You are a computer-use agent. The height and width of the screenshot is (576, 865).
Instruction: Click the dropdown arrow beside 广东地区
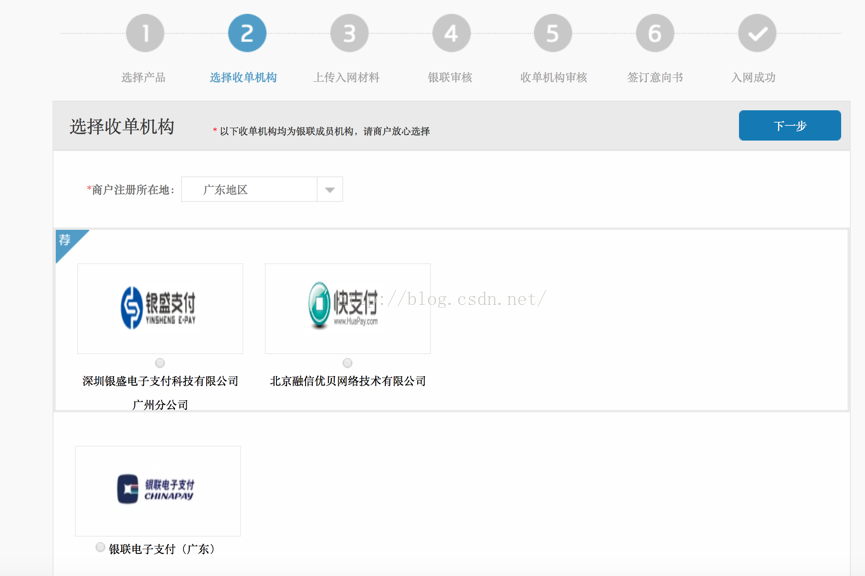coord(330,190)
